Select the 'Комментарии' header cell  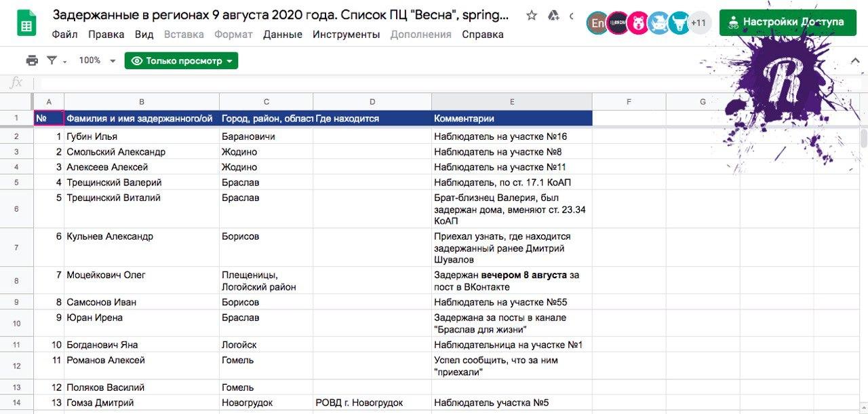pyautogui.click(x=512, y=118)
